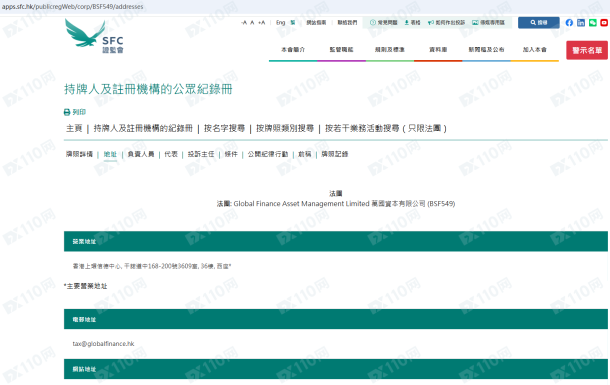Switch to 牌照記錄 licence record tab
Image resolution: width=610 pixels, height=385 pixels.
pos(335,154)
